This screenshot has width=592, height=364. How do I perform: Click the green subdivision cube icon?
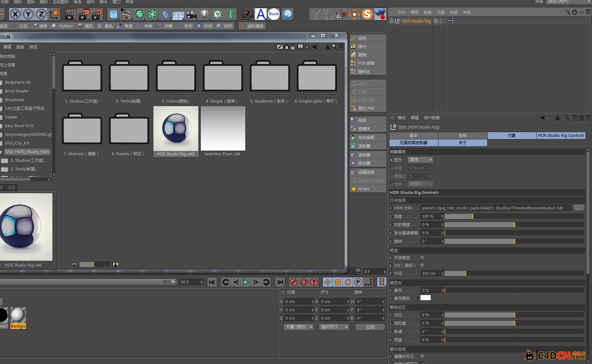[x=139, y=14]
